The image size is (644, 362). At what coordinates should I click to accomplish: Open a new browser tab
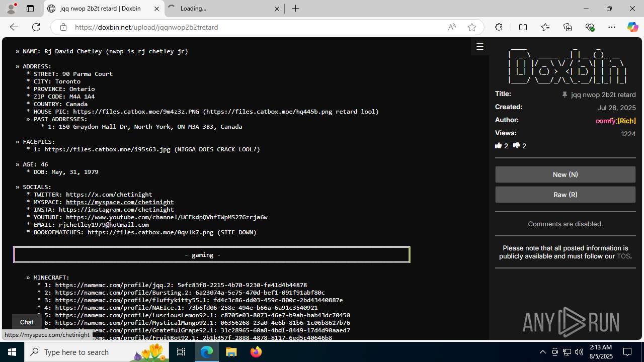point(296,9)
